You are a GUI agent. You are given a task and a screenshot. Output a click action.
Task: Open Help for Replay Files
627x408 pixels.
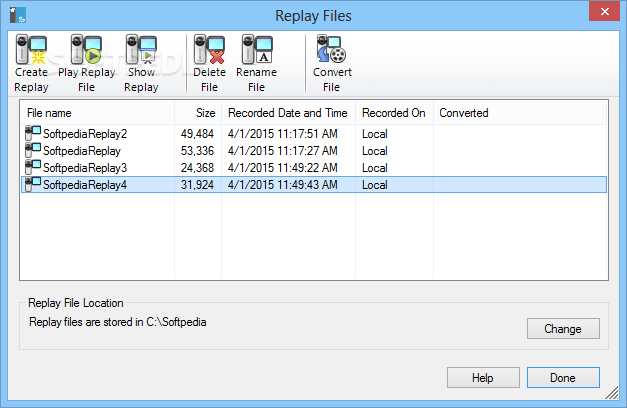tap(483, 378)
